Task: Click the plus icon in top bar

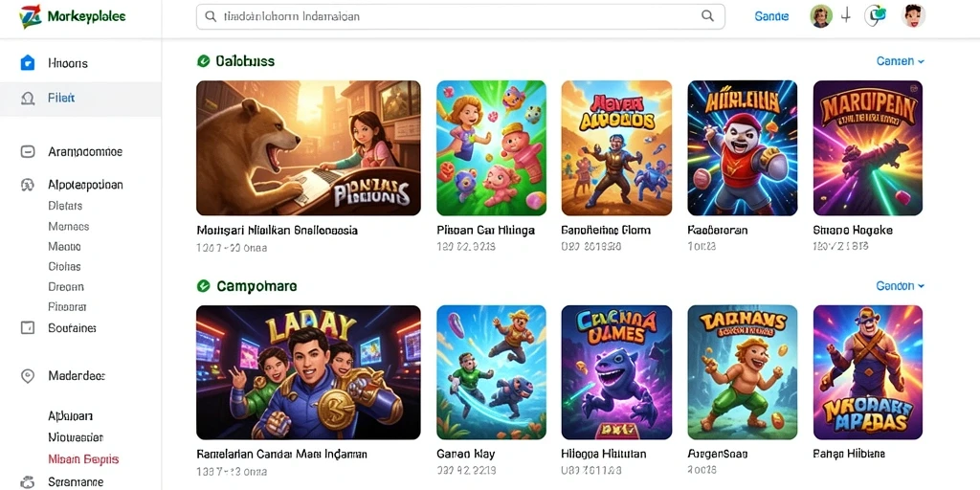Action: point(846,16)
